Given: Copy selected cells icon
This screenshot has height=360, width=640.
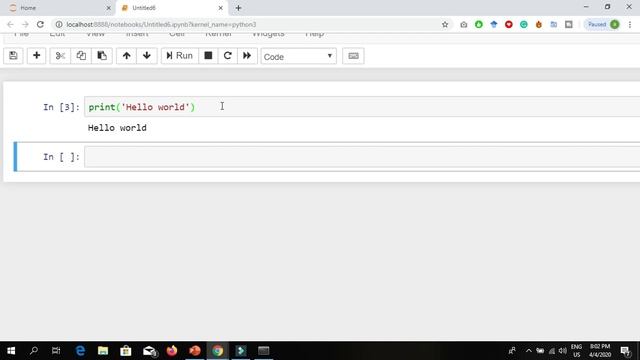Looking at the screenshot, I should [81, 56].
